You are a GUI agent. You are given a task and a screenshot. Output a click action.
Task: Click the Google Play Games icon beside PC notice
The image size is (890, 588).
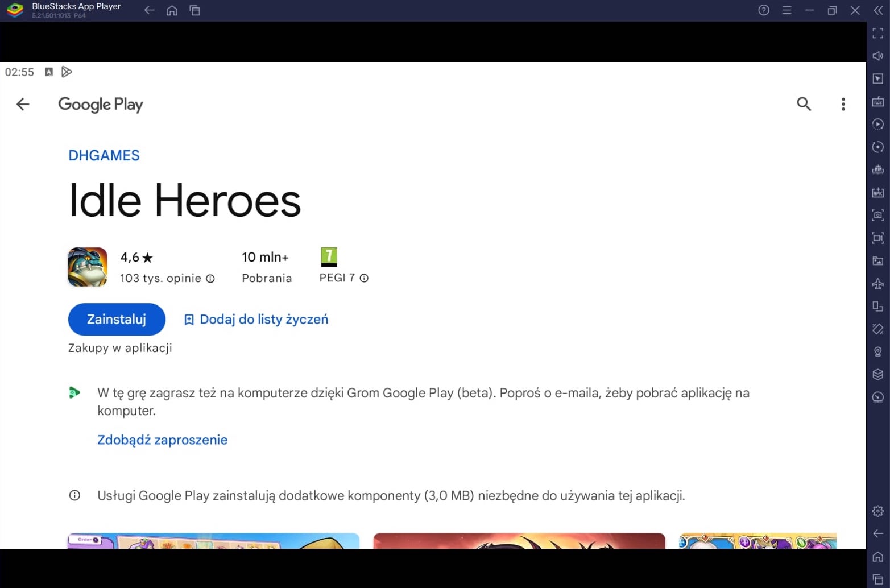(74, 392)
